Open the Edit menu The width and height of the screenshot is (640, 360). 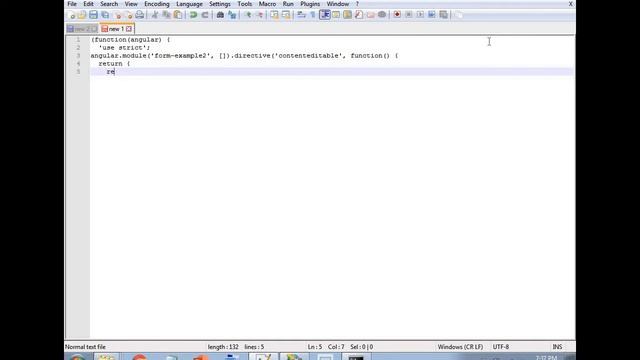click(x=88, y=4)
